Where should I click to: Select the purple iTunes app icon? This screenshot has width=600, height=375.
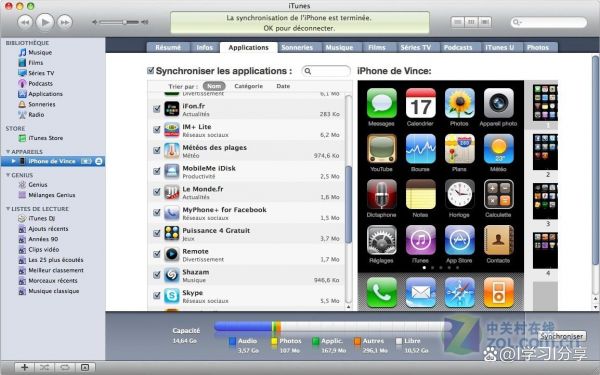pyautogui.click(x=421, y=240)
